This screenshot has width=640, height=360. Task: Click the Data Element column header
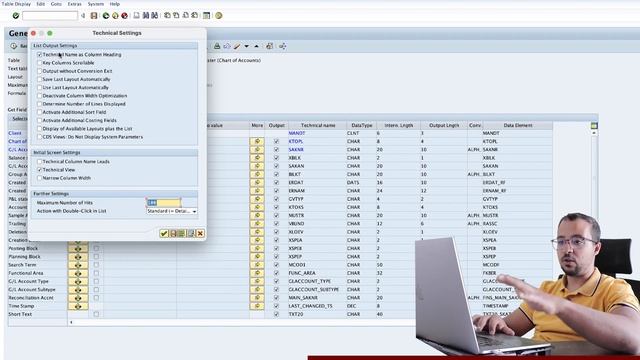tap(518, 125)
